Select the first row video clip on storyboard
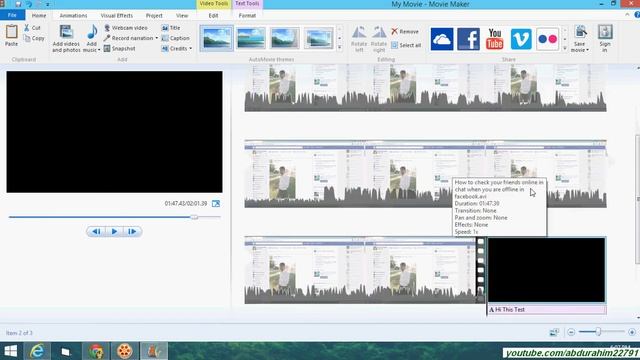 pos(425,88)
